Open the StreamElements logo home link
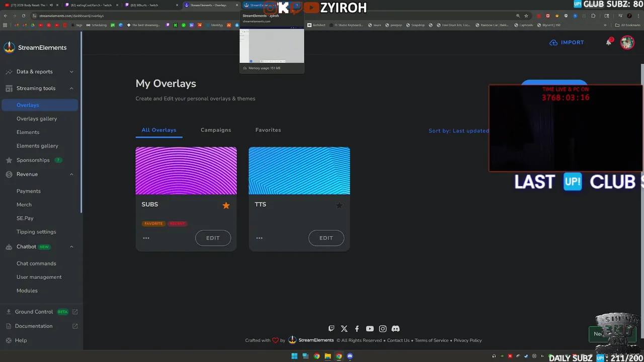 coord(35,47)
